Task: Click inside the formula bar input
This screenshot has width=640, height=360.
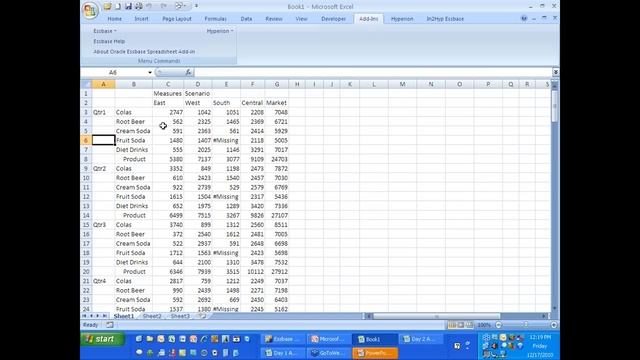Action: click(x=373, y=72)
